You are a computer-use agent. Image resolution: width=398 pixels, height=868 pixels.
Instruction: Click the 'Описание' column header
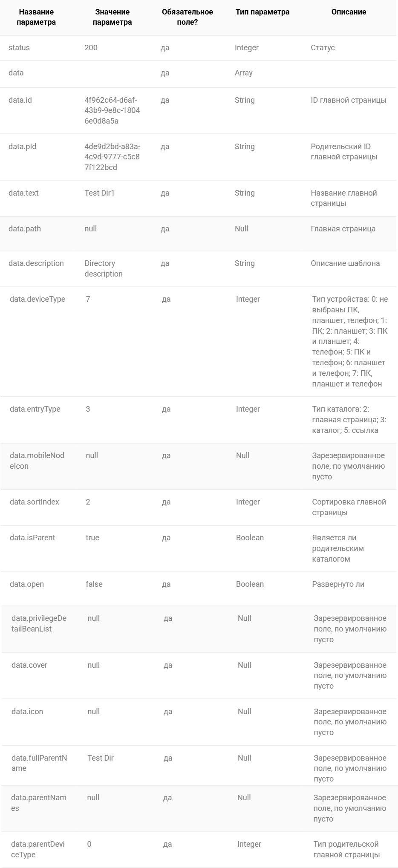tap(349, 12)
